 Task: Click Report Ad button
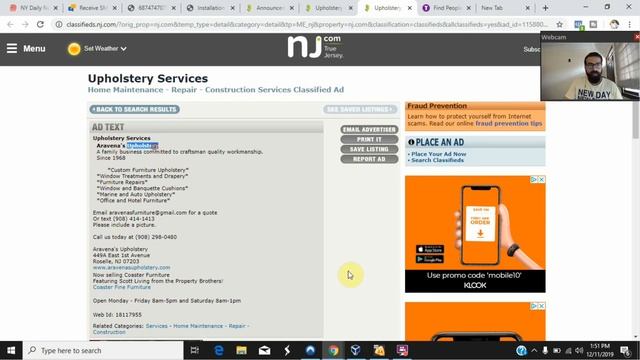369,159
